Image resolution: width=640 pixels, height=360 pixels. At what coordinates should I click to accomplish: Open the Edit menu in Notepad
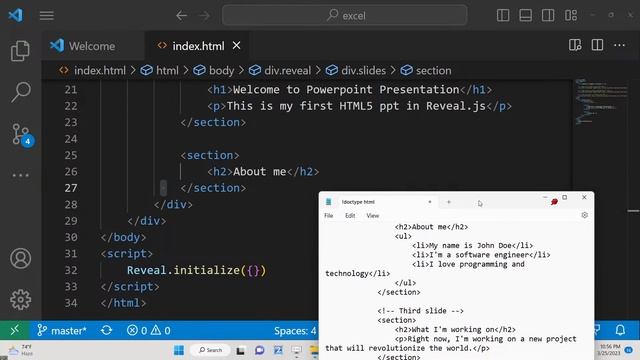(x=350, y=216)
